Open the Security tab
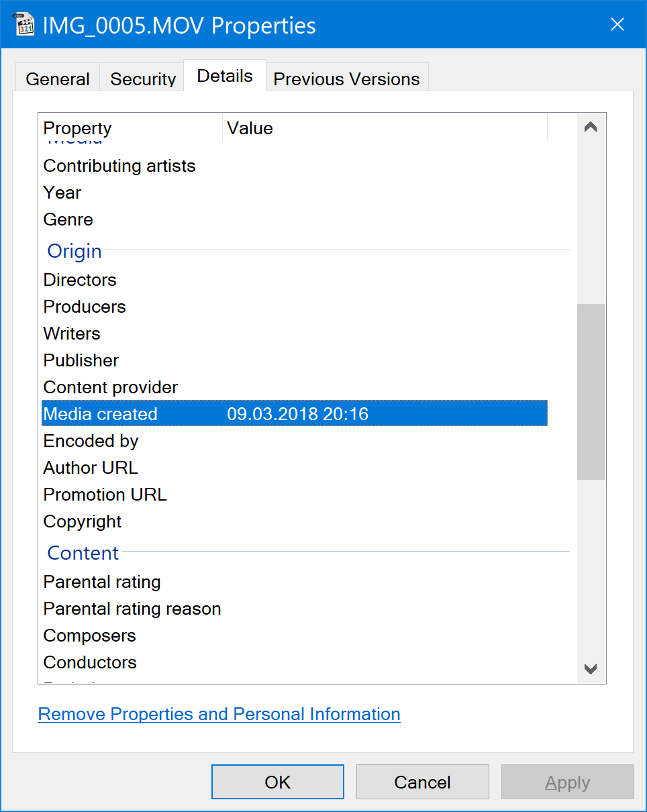This screenshot has height=812, width=647. (x=142, y=79)
